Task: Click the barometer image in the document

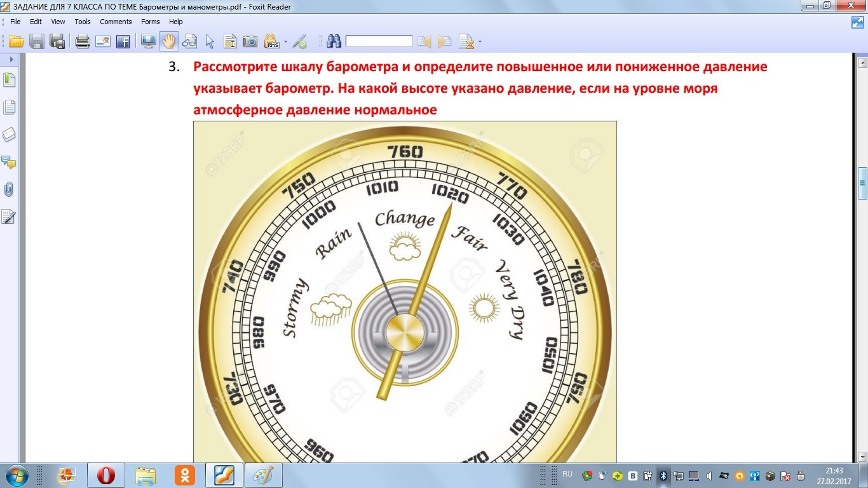Action: pyautogui.click(x=405, y=292)
